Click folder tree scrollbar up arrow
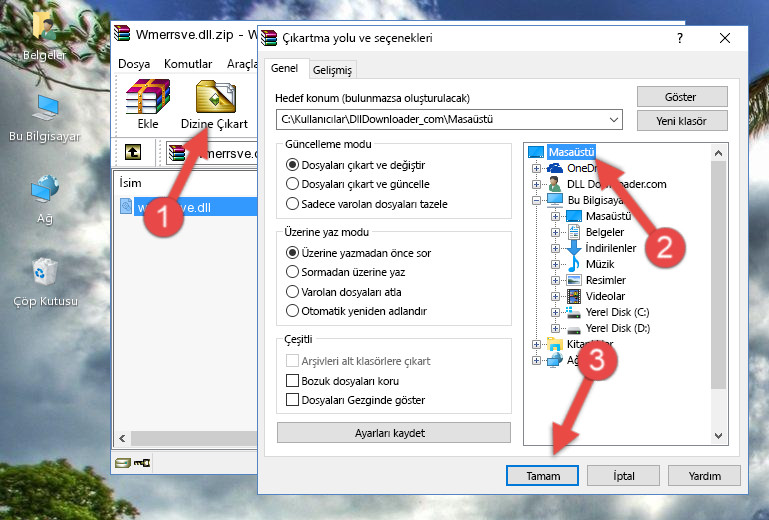The height and width of the screenshot is (520, 769). [718, 154]
